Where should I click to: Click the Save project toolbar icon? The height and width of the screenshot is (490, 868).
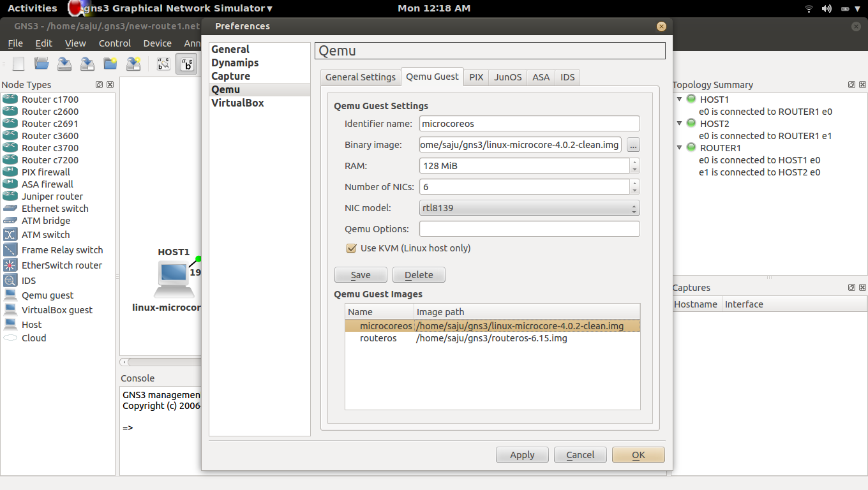[x=64, y=64]
